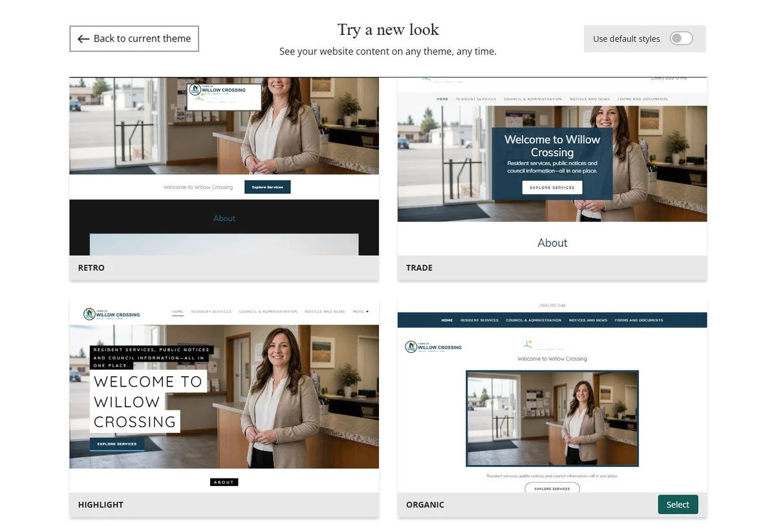Click Willow Crossing logo in Retro preview

tap(218, 90)
